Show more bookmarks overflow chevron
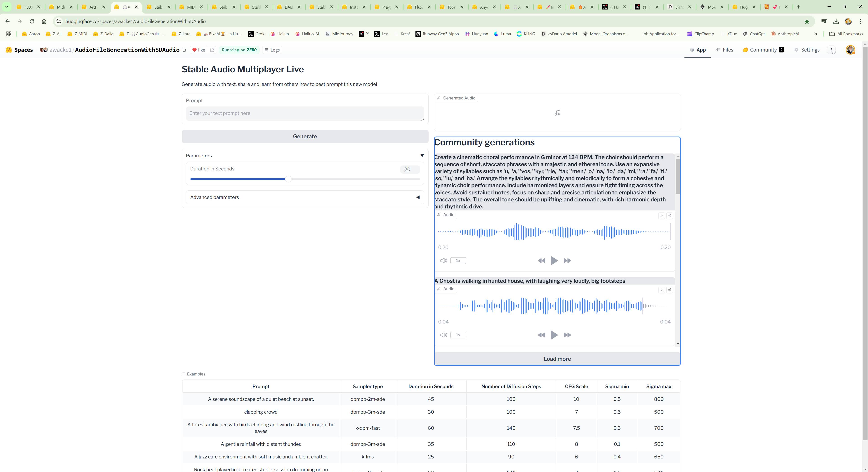This screenshot has height=472, width=868. point(815,34)
